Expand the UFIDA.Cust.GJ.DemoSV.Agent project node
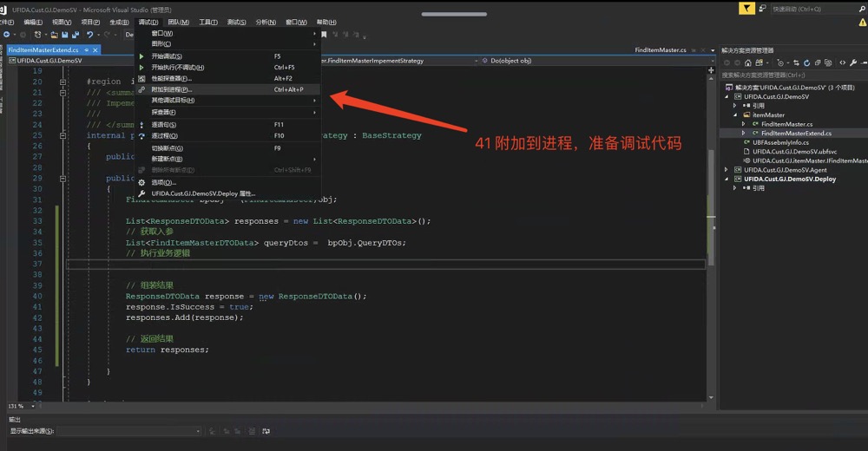868x451 pixels. coord(726,169)
